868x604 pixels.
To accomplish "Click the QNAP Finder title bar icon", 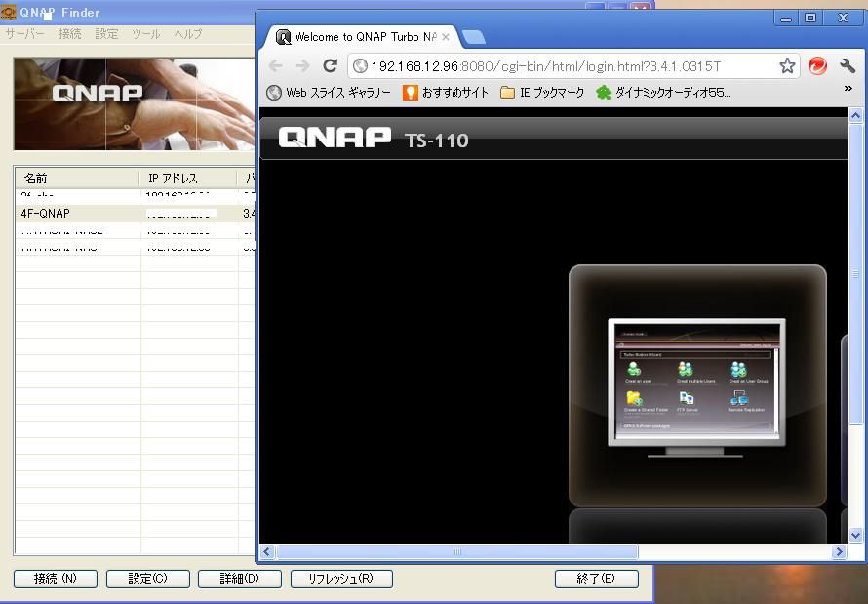I will 9,12.
